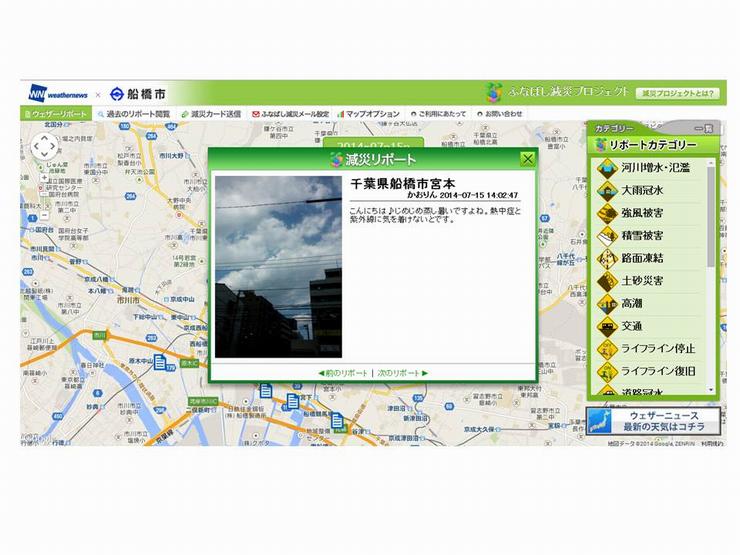The height and width of the screenshot is (555, 740).
Task: Open the report marker near 船橋競馬場
Action: 337,420
